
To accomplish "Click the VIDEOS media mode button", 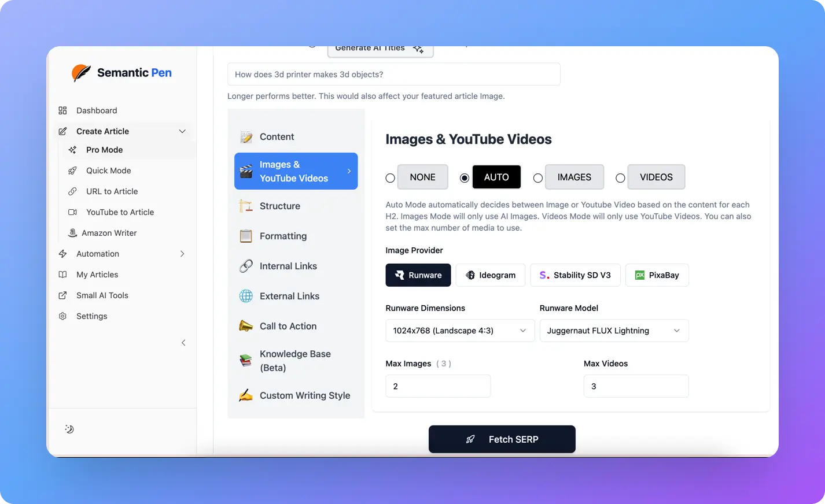I will 656,177.
